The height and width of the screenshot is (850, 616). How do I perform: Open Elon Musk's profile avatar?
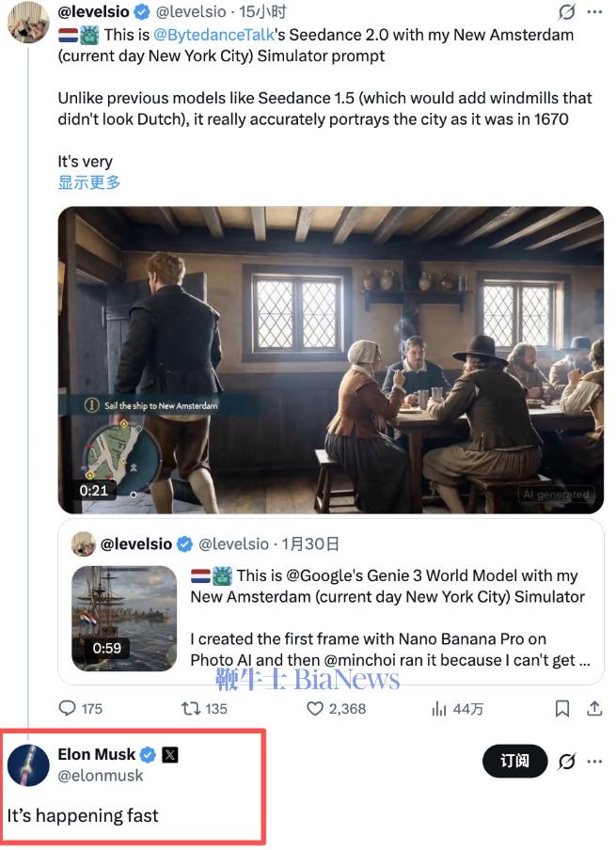pos(28,764)
